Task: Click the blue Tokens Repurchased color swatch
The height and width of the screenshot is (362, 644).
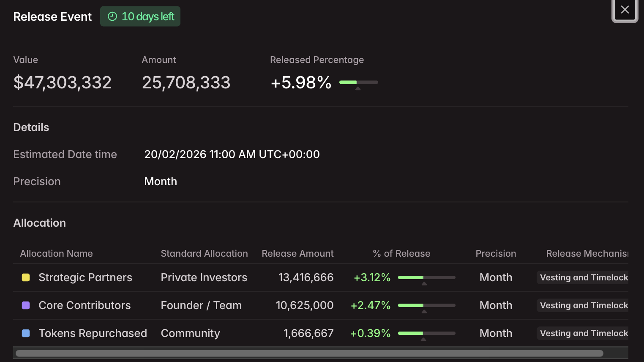Action: pos(26,333)
